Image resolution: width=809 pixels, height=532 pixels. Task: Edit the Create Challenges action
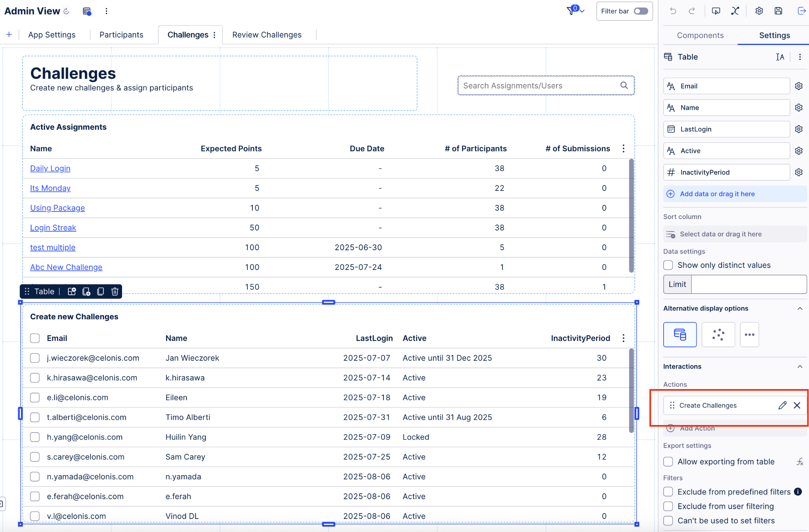[782, 405]
